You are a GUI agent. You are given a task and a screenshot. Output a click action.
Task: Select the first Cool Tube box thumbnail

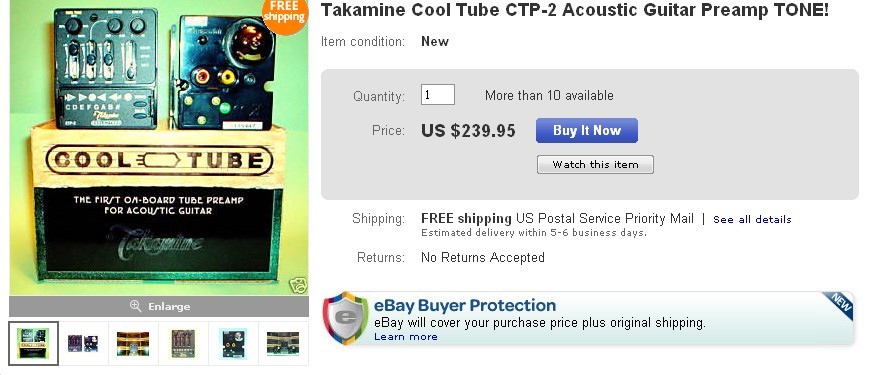pos(33,343)
